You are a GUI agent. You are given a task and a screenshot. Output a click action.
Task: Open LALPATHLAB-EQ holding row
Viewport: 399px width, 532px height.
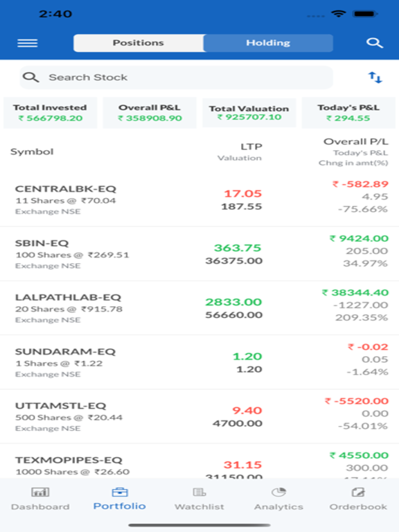(199, 308)
